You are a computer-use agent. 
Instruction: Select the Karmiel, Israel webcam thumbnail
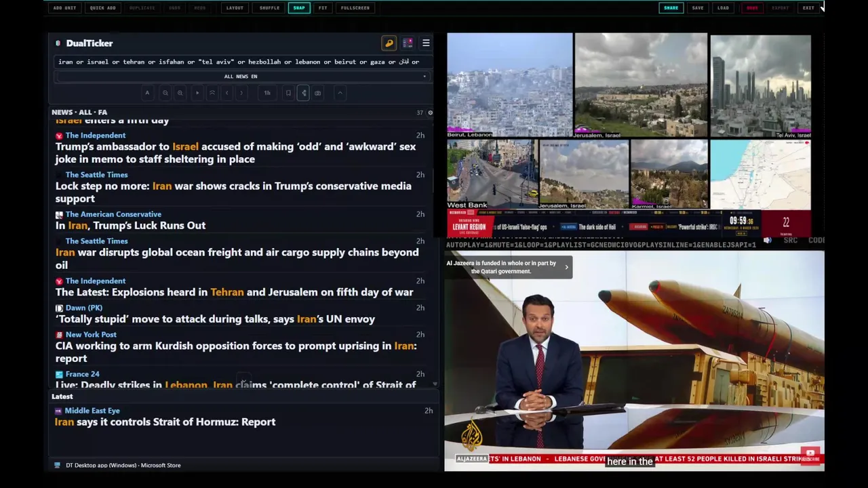pyautogui.click(x=669, y=174)
